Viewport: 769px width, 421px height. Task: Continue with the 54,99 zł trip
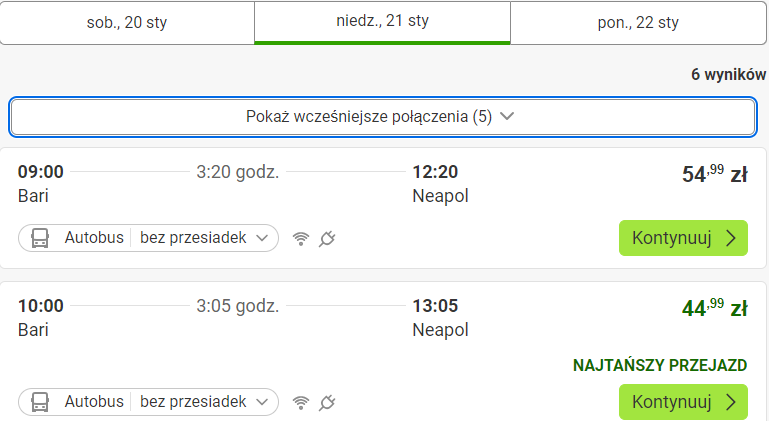(683, 238)
